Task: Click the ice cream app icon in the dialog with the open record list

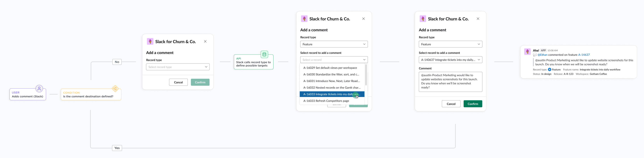Action: click(x=304, y=19)
